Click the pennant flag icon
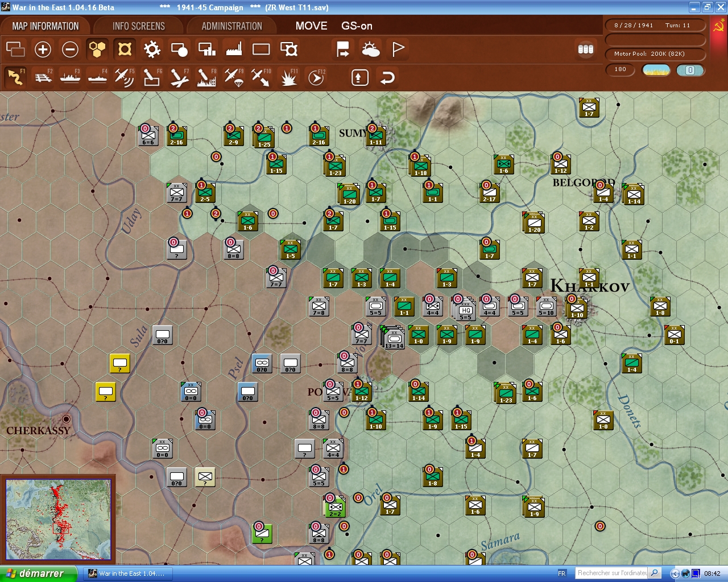 click(x=398, y=49)
